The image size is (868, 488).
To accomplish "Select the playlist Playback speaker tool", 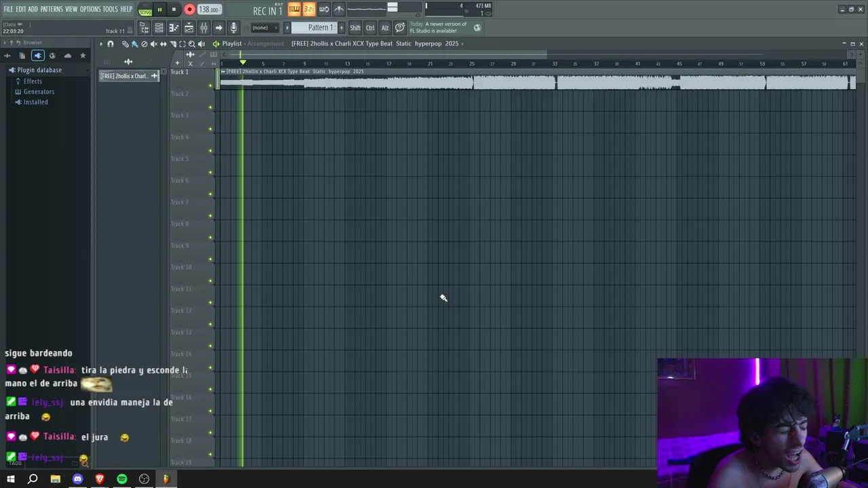I will coord(201,44).
